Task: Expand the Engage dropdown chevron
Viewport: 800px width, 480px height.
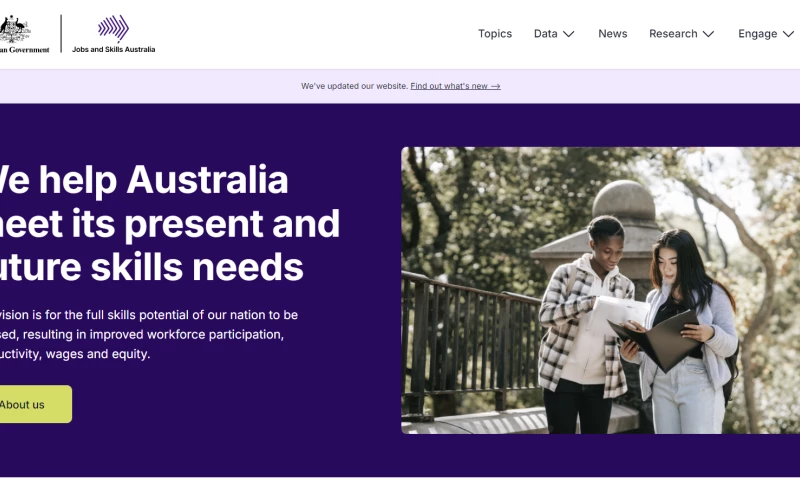Action: [x=788, y=34]
